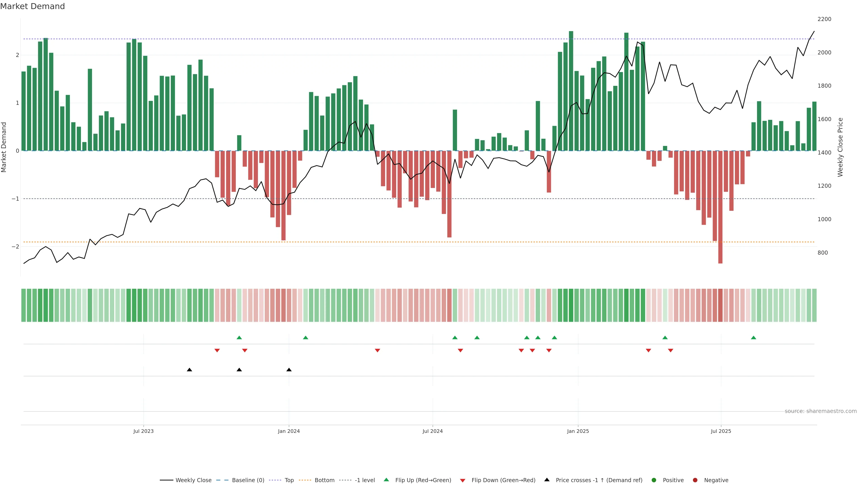Click the darkest red heatmap strip cell
This screenshot has width=868, height=488.
(x=720, y=305)
